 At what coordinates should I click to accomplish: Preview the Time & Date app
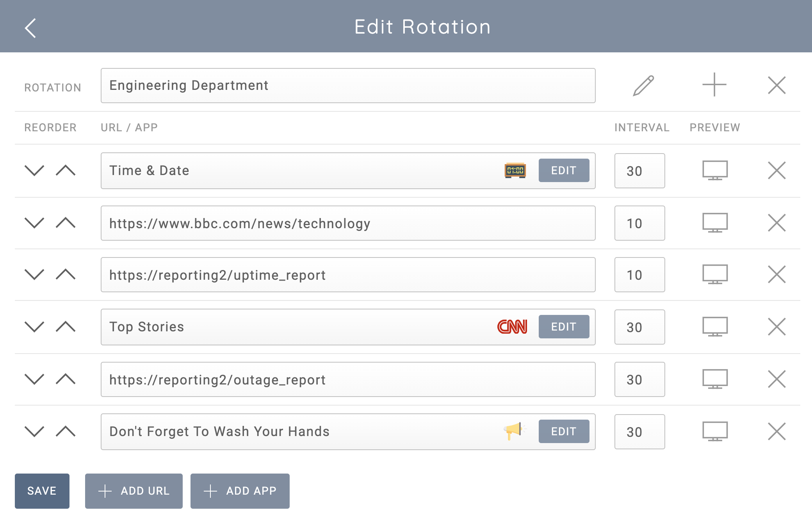(715, 170)
